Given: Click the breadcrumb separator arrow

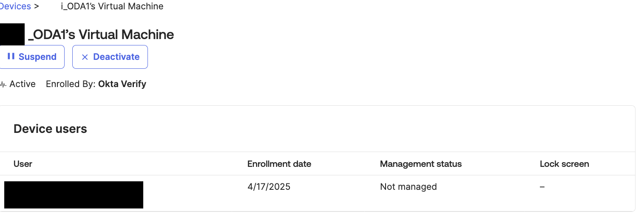Looking at the screenshot, I should coord(37,6).
